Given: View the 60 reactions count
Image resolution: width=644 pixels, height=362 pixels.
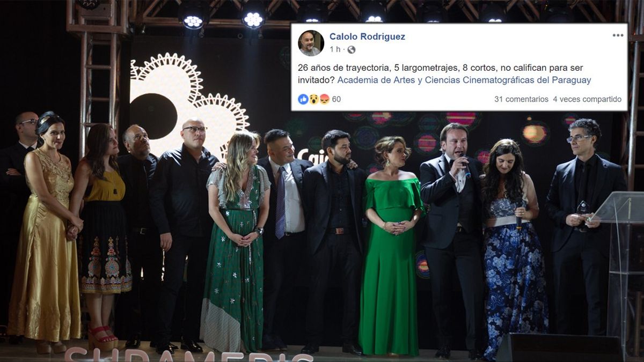Looking at the screenshot, I should point(336,99).
